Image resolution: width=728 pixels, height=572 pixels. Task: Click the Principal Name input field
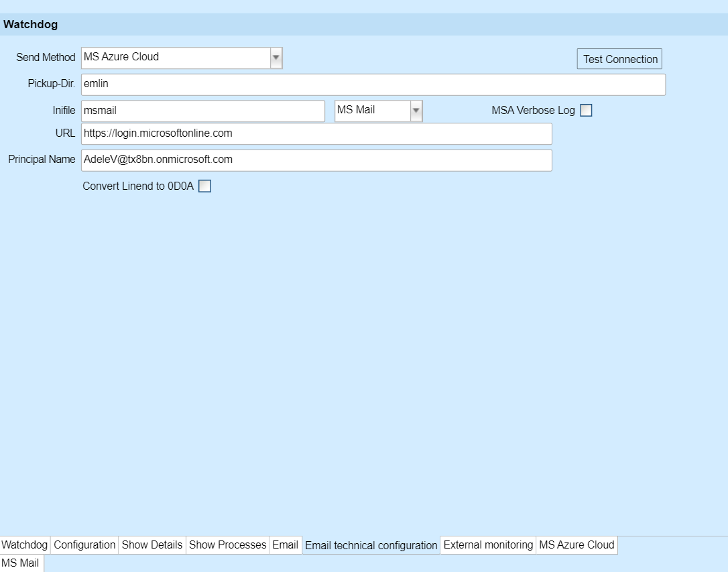(x=316, y=160)
